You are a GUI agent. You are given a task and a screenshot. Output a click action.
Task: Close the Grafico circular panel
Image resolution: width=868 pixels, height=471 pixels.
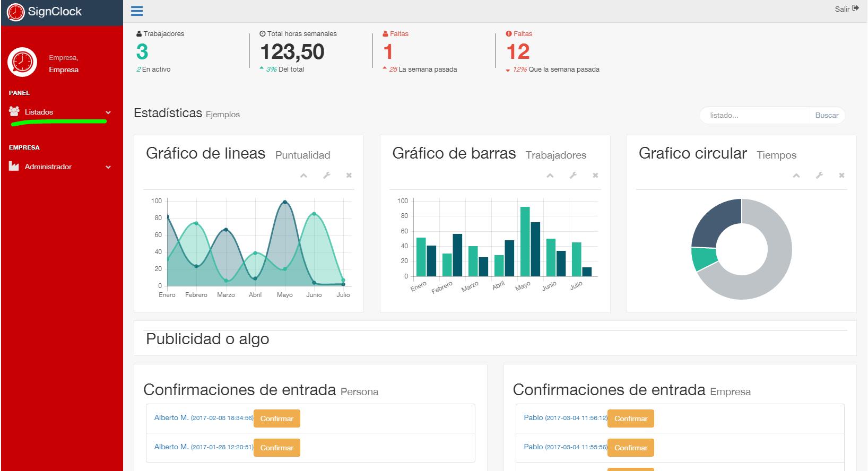[x=841, y=176]
